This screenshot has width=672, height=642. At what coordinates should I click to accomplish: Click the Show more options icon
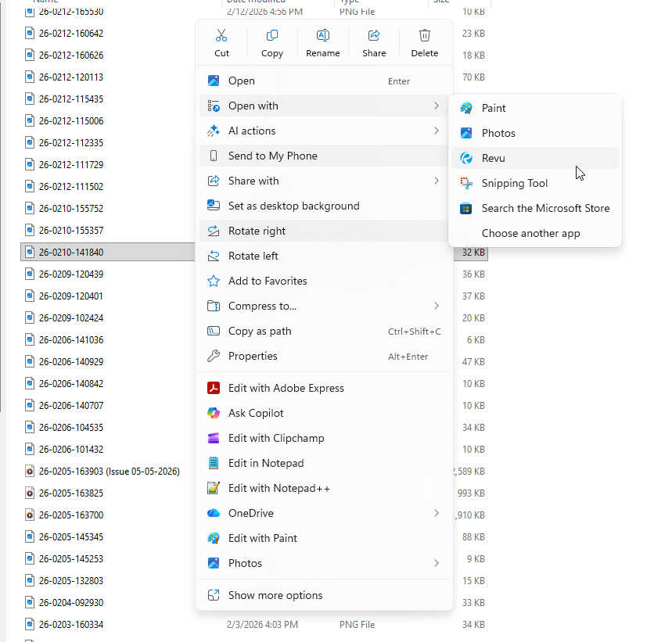(x=214, y=595)
